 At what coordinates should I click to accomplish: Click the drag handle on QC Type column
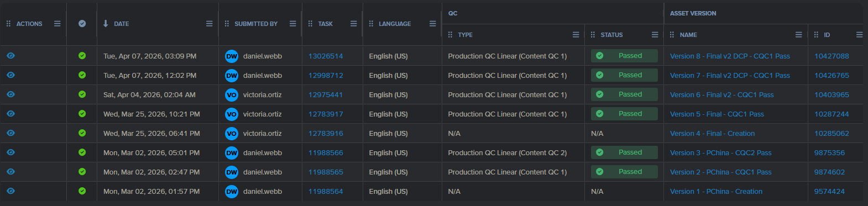click(450, 35)
